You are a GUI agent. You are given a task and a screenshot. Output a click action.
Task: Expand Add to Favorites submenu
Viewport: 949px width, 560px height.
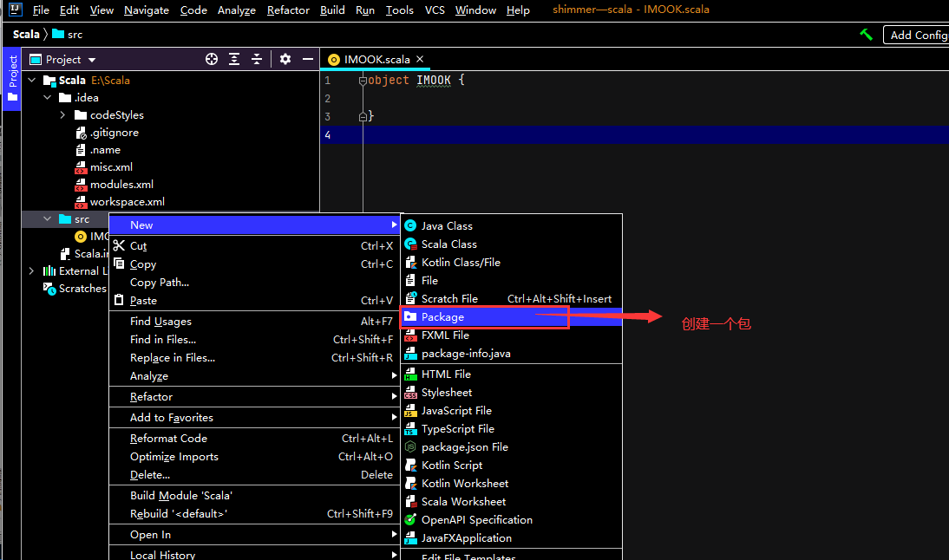(x=253, y=417)
